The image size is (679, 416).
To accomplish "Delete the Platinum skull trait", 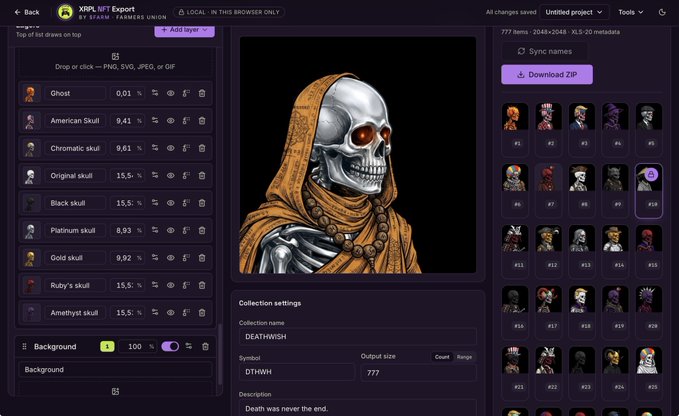I will 202,230.
